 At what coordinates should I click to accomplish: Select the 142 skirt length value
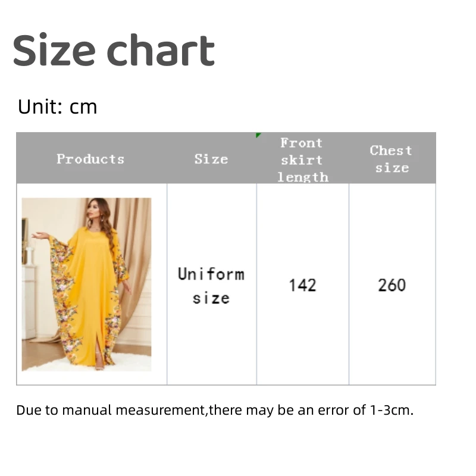(302, 285)
